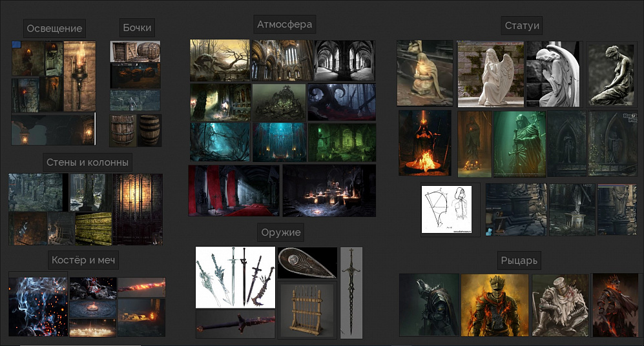Select the dark barrel with black hoops image
This screenshot has width=644, height=346.
[149, 130]
